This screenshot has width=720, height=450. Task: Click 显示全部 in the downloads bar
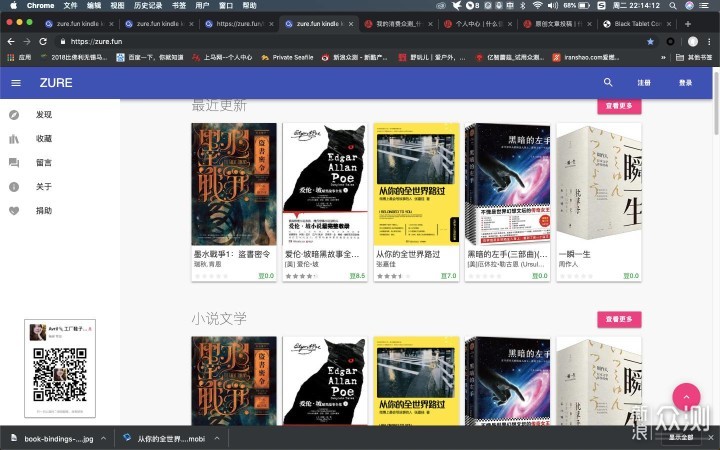pyautogui.click(x=681, y=437)
